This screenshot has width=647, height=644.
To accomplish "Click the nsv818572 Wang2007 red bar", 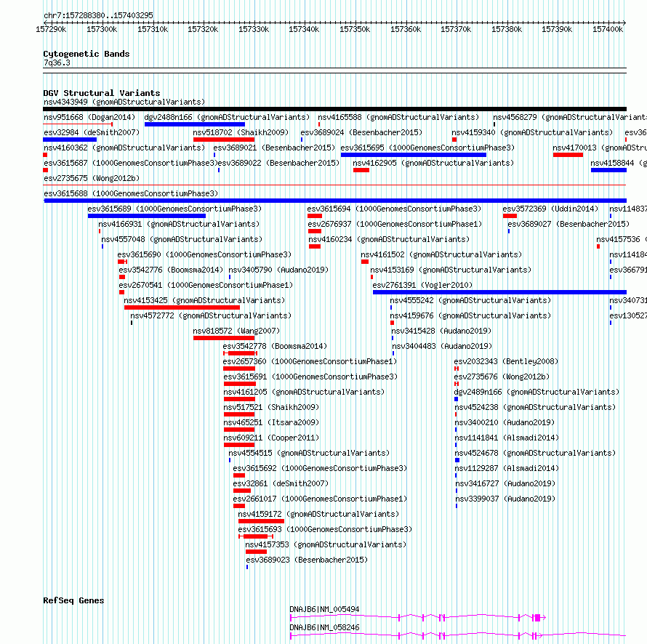I will [224, 338].
